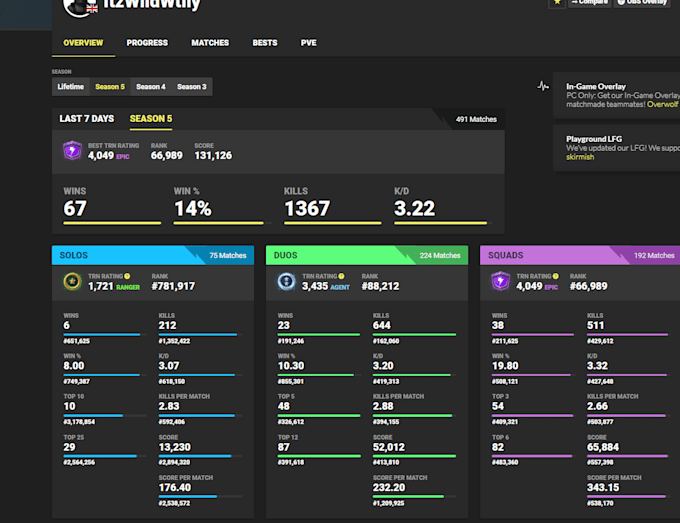Click the Epic badge icon in Squads
Screen dimensions: 680x523
(x=500, y=281)
